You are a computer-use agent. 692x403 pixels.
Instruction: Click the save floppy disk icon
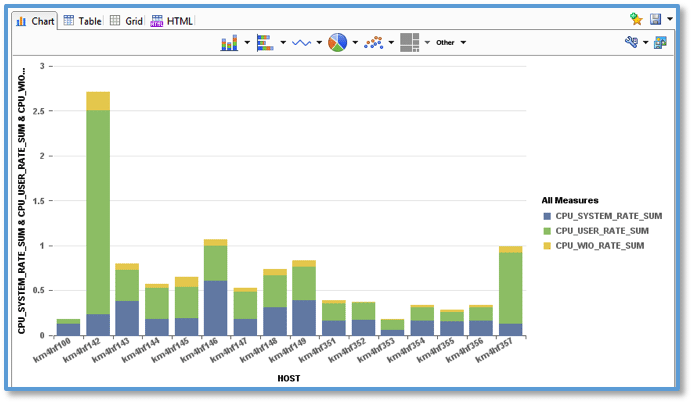tap(655, 19)
